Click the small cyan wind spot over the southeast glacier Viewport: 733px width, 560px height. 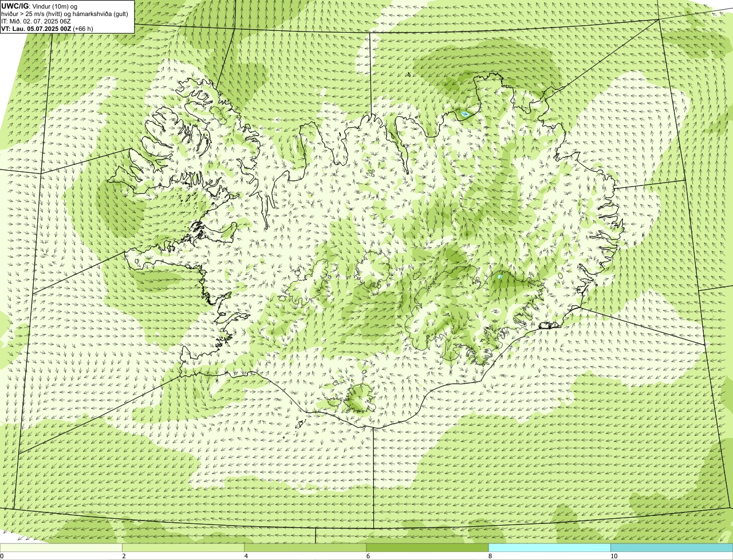coord(500,277)
